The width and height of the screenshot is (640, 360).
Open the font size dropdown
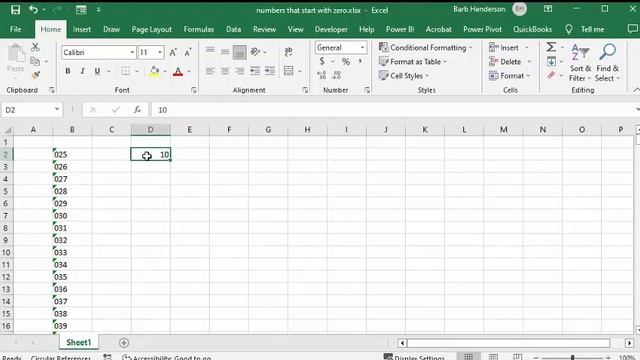point(160,52)
